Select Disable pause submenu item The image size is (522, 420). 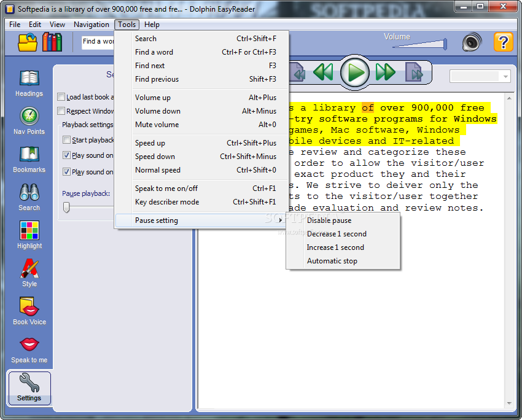[x=343, y=220]
